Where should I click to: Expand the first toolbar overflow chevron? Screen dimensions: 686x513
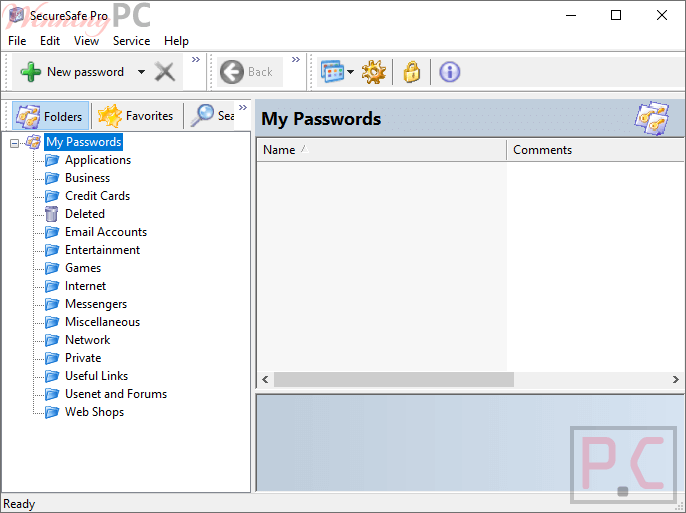click(x=196, y=59)
